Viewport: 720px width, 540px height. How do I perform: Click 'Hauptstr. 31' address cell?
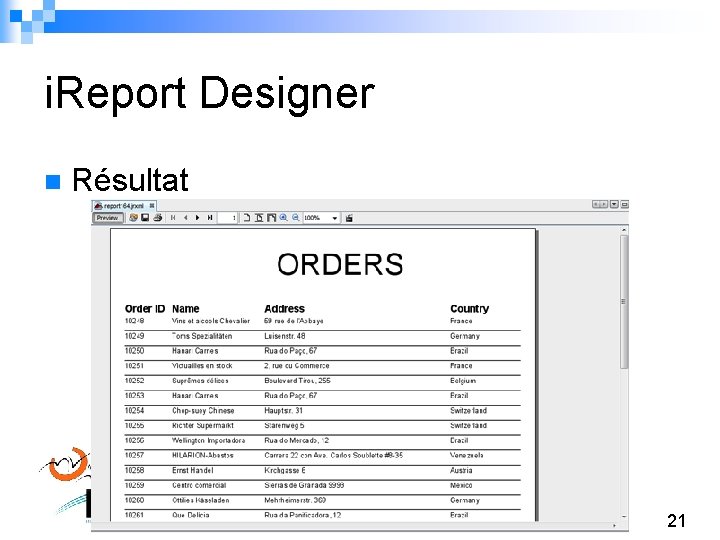pyautogui.click(x=283, y=411)
